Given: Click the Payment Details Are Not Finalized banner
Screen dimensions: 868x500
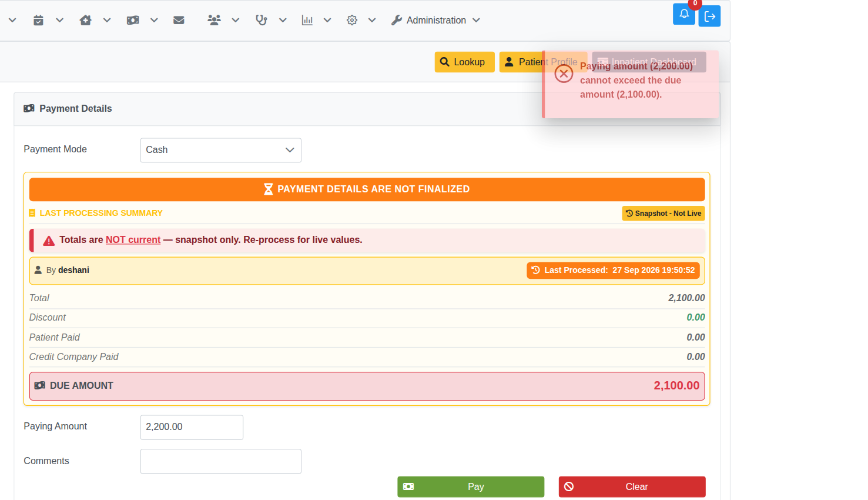Looking at the screenshot, I should (367, 189).
